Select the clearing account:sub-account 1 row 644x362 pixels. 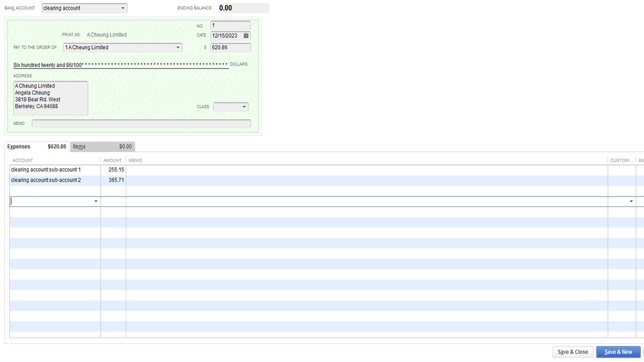[55, 170]
